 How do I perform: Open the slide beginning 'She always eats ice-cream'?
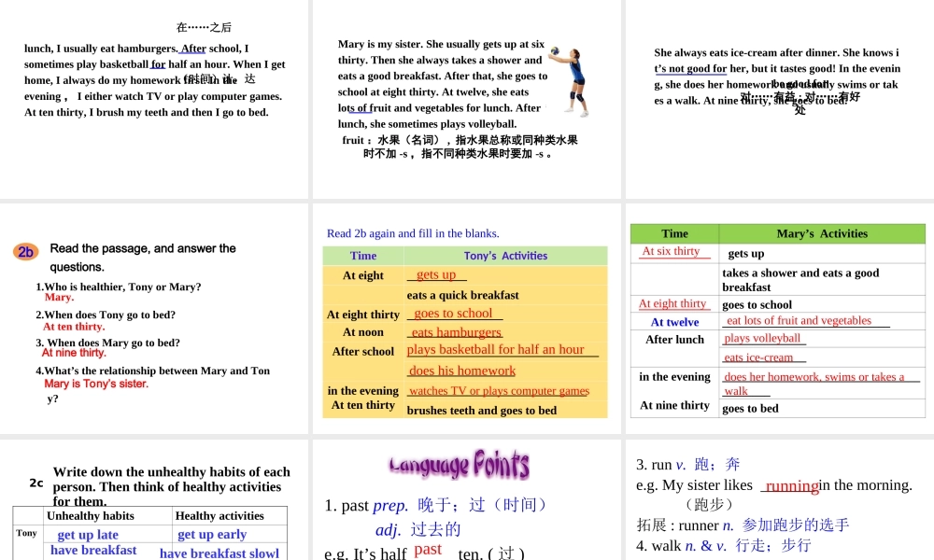pyautogui.click(x=780, y=98)
